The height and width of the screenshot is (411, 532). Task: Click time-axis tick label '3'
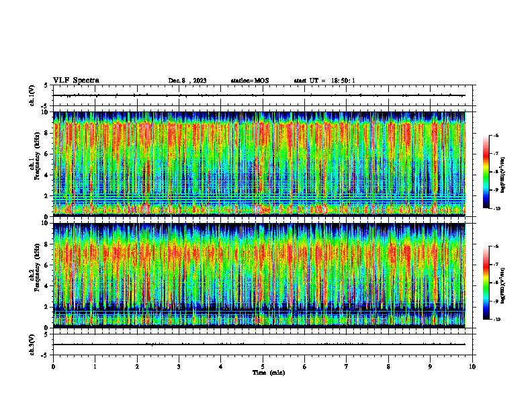[179, 367]
